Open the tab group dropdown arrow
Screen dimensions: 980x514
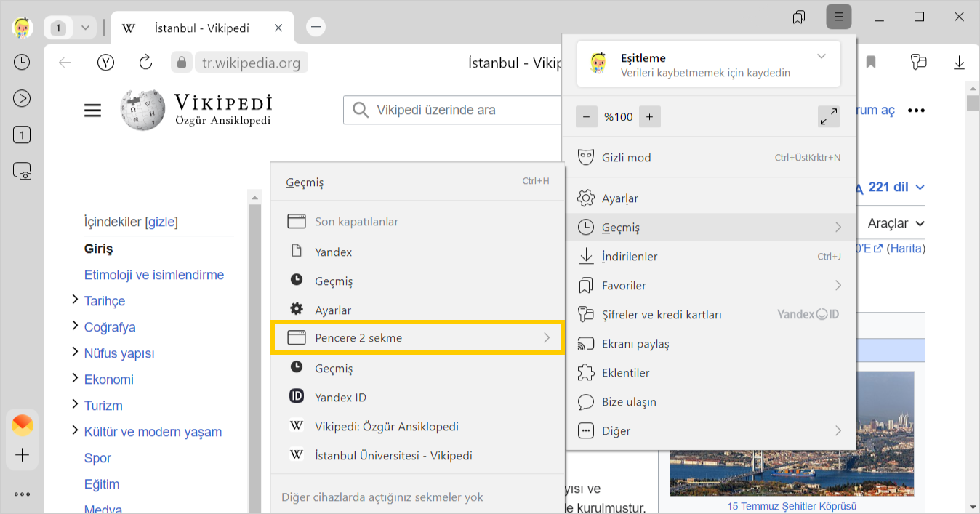[x=85, y=28]
